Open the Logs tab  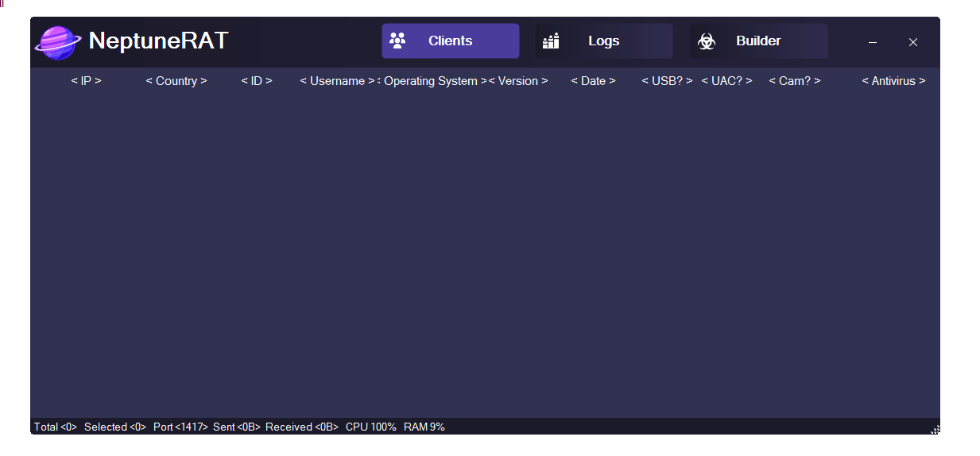pos(604,41)
